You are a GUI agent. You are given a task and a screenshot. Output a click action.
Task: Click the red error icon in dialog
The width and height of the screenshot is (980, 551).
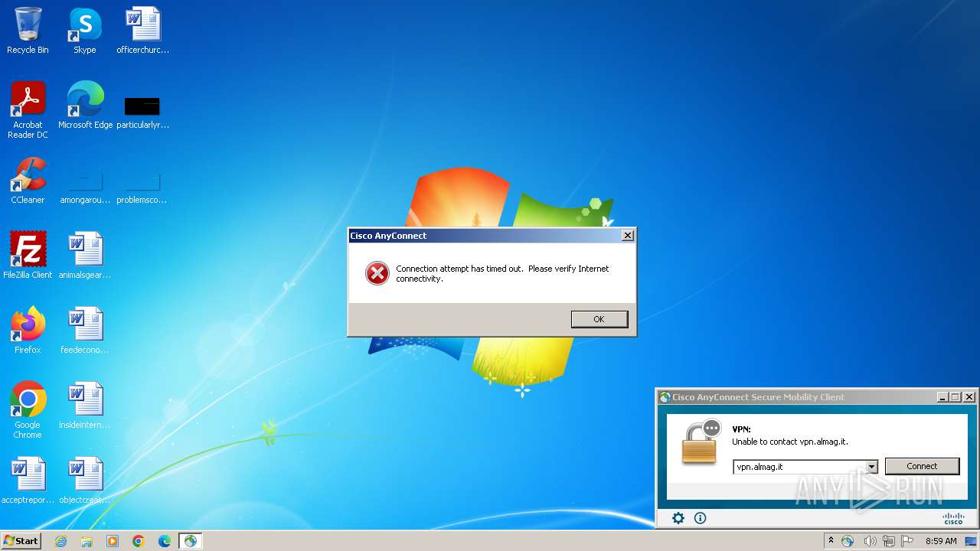tap(377, 273)
